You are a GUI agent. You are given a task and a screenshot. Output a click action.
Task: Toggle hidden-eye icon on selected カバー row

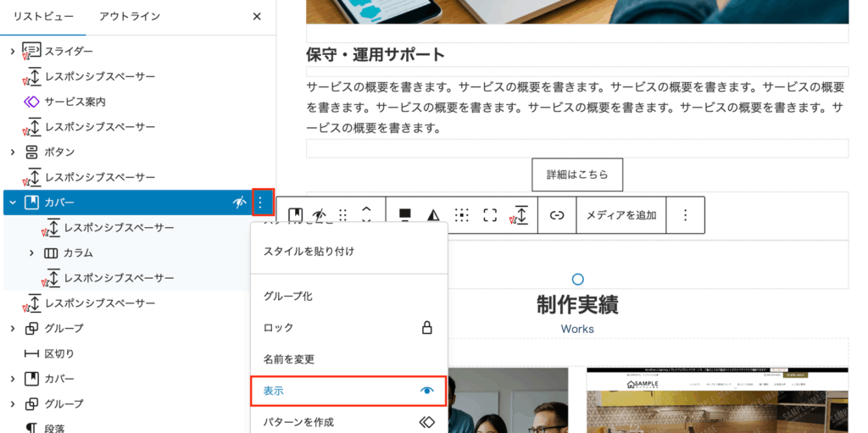click(240, 203)
